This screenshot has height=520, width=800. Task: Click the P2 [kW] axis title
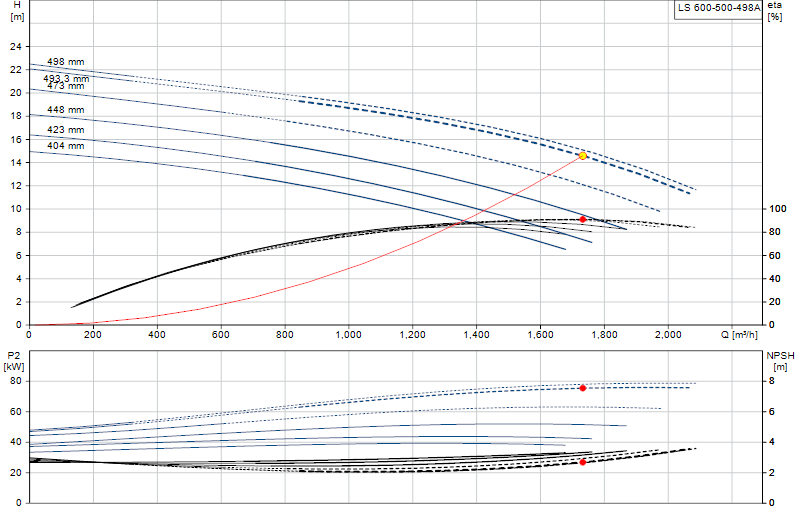click(x=14, y=361)
